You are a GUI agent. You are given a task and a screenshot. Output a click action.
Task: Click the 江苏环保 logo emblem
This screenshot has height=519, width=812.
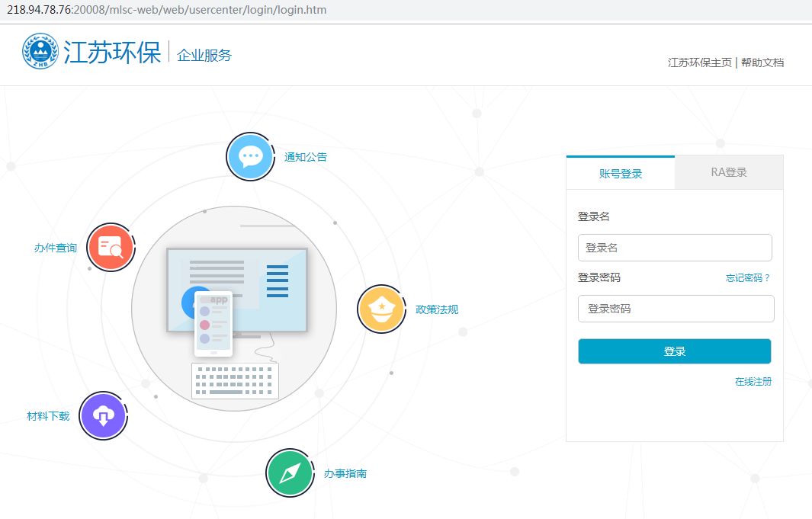[40, 52]
